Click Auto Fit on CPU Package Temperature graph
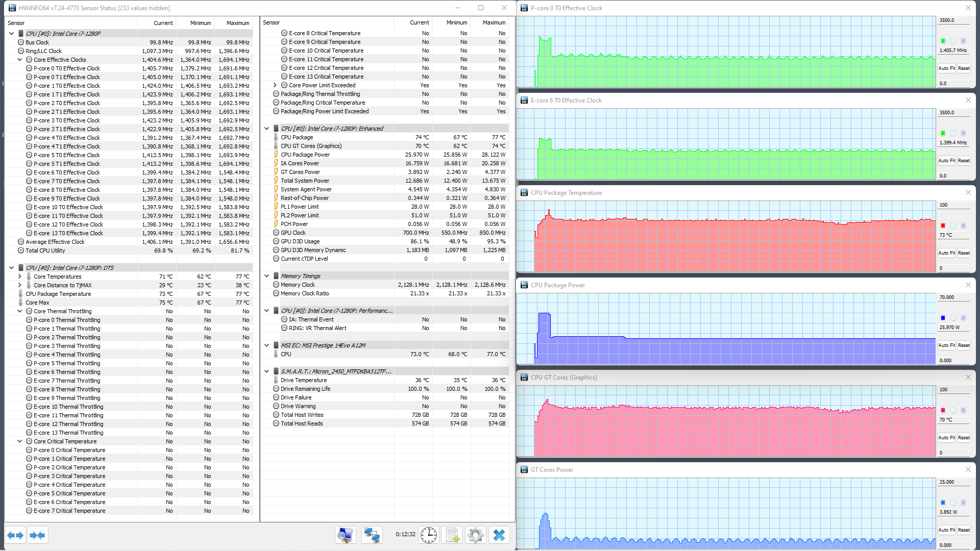The height and width of the screenshot is (551, 980). click(x=946, y=253)
